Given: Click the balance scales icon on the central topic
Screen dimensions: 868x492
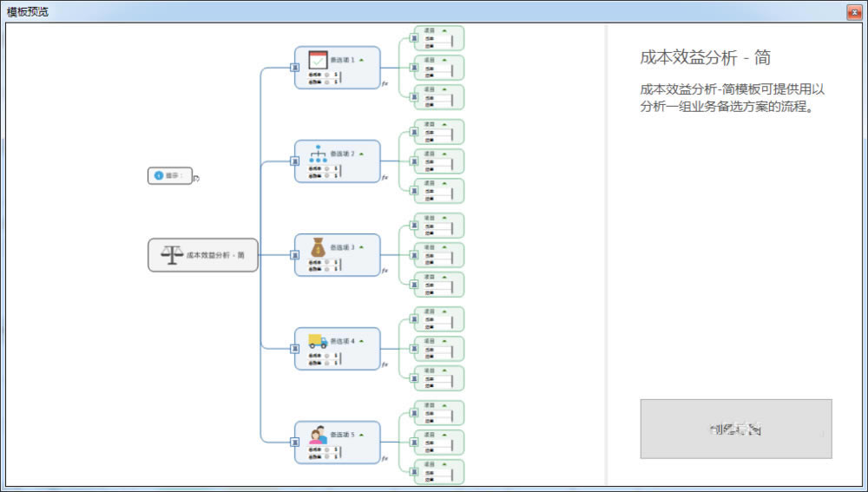Looking at the screenshot, I should point(172,255).
